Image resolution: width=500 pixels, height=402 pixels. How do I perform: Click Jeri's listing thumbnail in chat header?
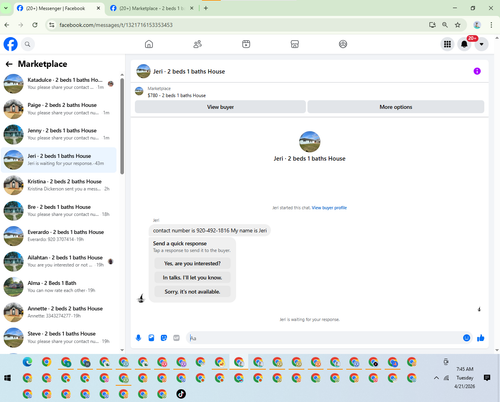click(x=143, y=71)
